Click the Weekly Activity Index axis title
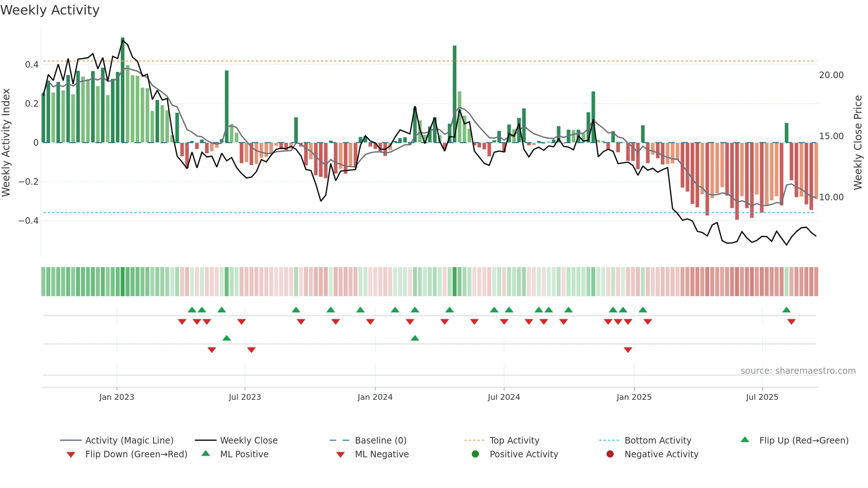The height and width of the screenshot is (488, 868). [6, 142]
